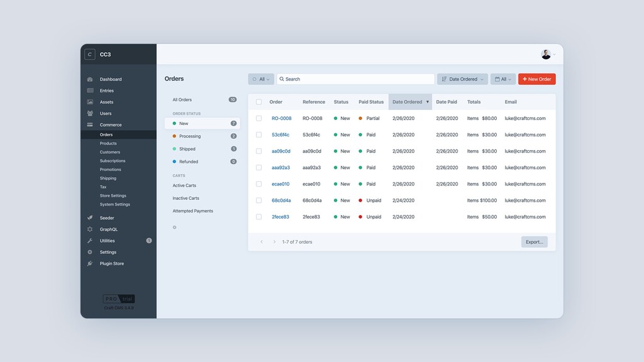This screenshot has width=644, height=362.
Task: Expand the All status filter dropdown
Action: [261, 79]
